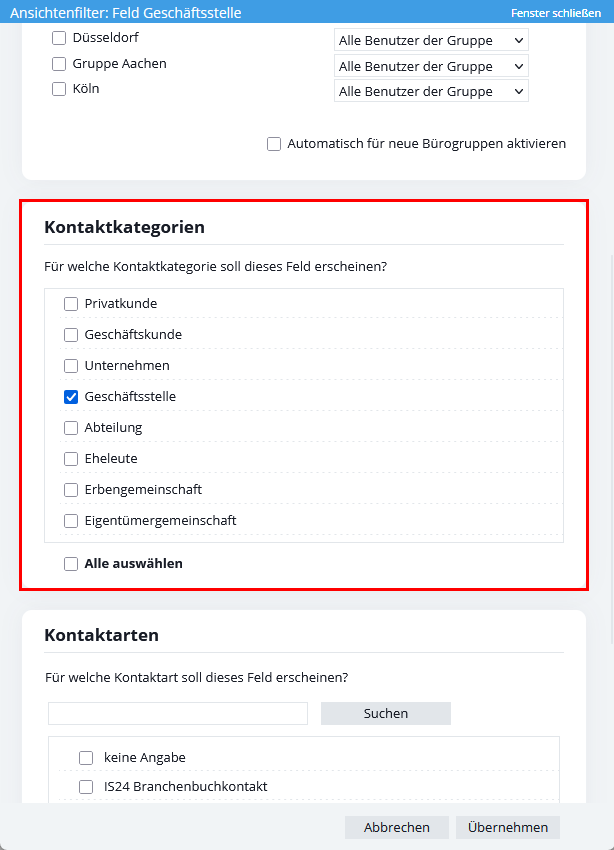Expand the Gruppe Aachen user dropdown
The image size is (614, 850).
click(431, 66)
